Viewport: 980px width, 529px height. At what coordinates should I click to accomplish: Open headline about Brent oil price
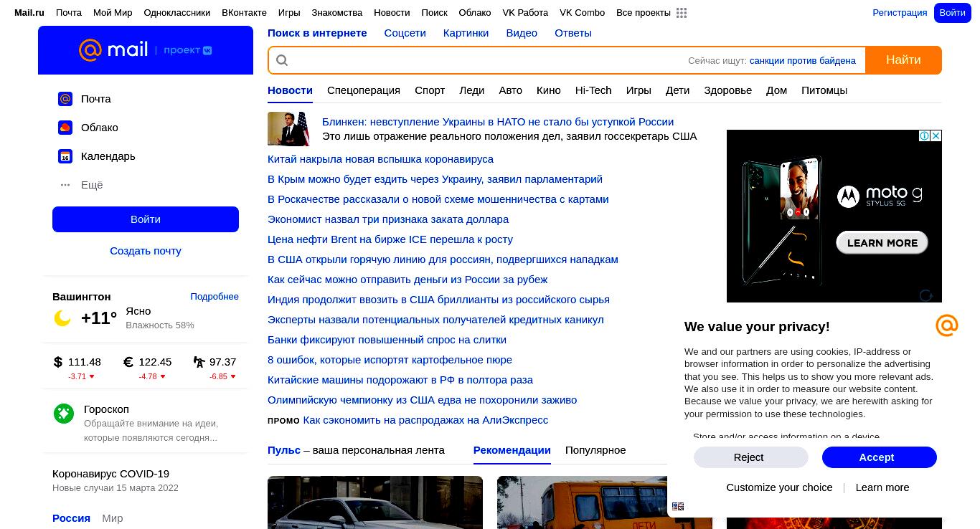[x=390, y=239]
